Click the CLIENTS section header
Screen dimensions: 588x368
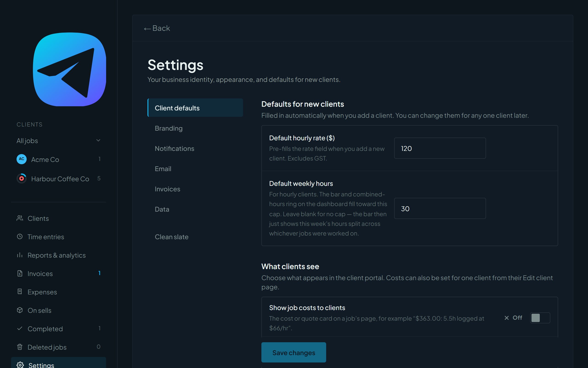(x=30, y=124)
